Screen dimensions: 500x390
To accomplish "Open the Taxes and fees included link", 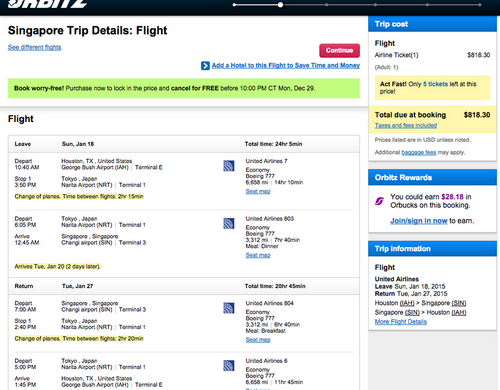I will [x=406, y=125].
